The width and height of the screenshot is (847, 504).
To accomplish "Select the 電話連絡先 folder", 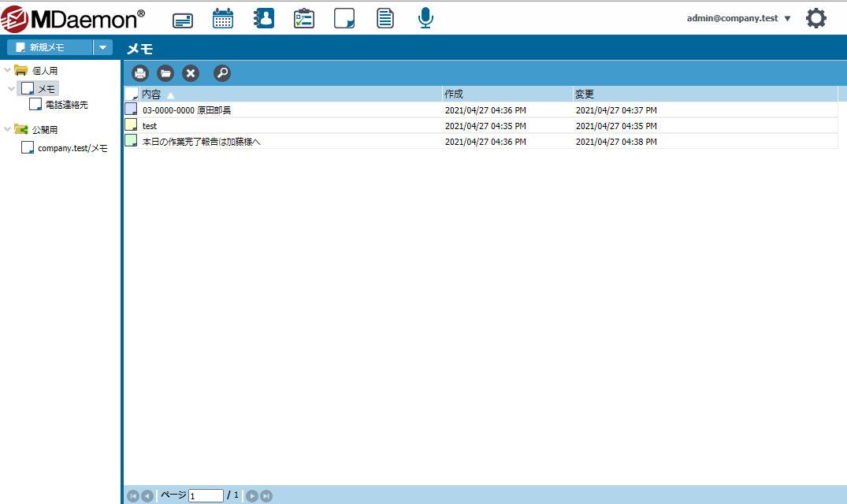I will coord(66,104).
